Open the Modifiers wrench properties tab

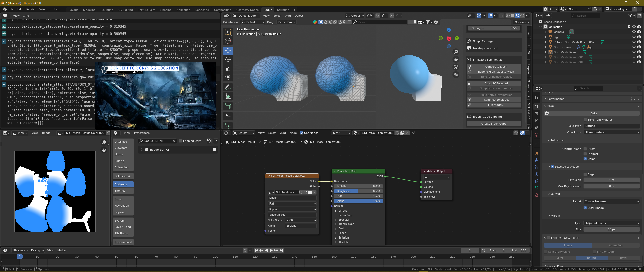click(x=537, y=160)
